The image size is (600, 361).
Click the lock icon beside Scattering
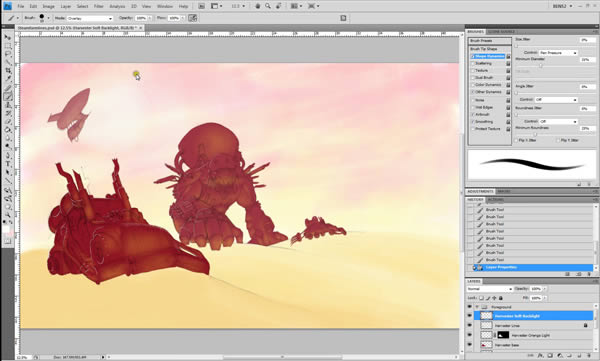[x=508, y=64]
